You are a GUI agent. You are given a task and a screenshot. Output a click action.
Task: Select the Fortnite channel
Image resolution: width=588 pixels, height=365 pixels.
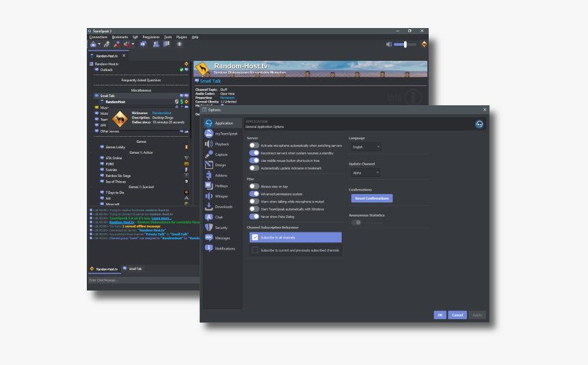click(111, 170)
